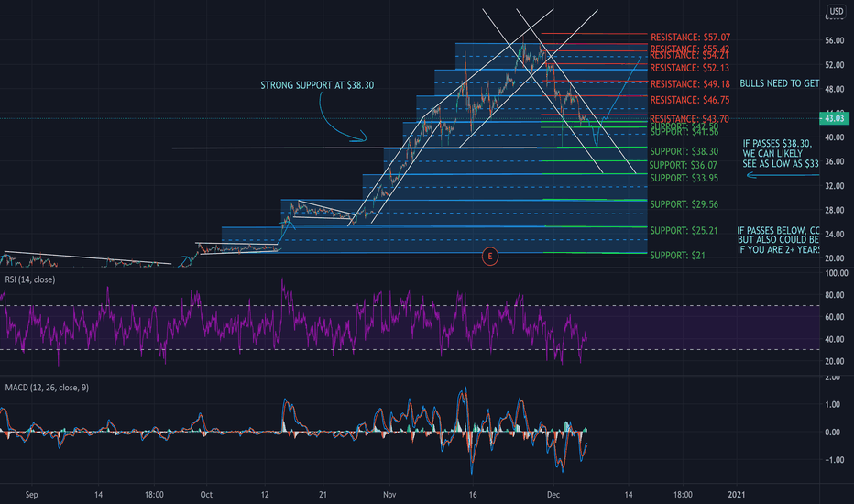The image size is (854, 504).
Task: Click the 'SUPPORT: $21' label
Action: click(x=677, y=255)
